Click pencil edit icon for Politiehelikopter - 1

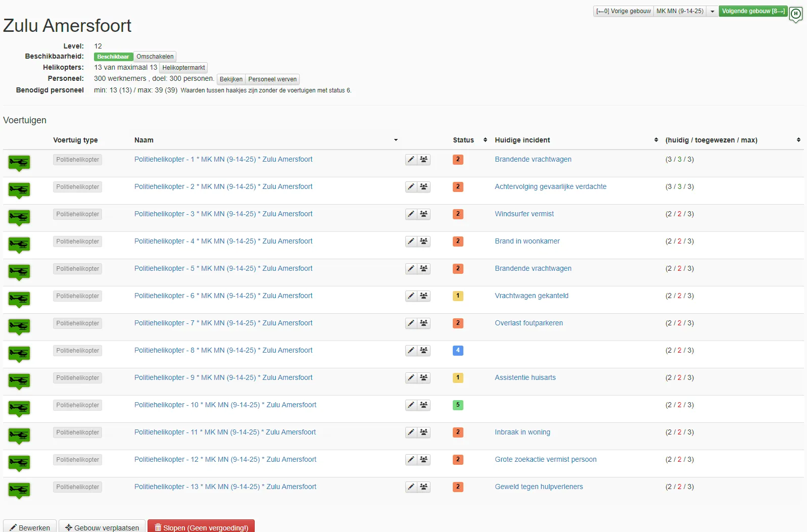[x=411, y=160]
